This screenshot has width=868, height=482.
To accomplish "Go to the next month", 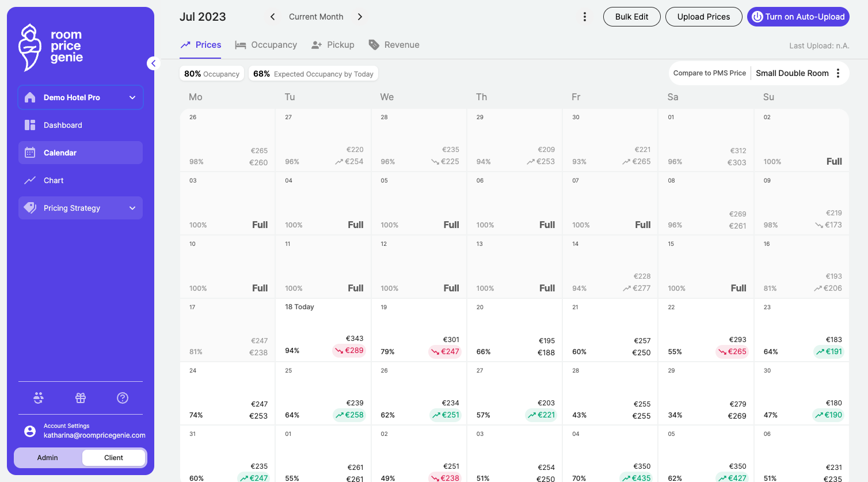I will [x=360, y=17].
